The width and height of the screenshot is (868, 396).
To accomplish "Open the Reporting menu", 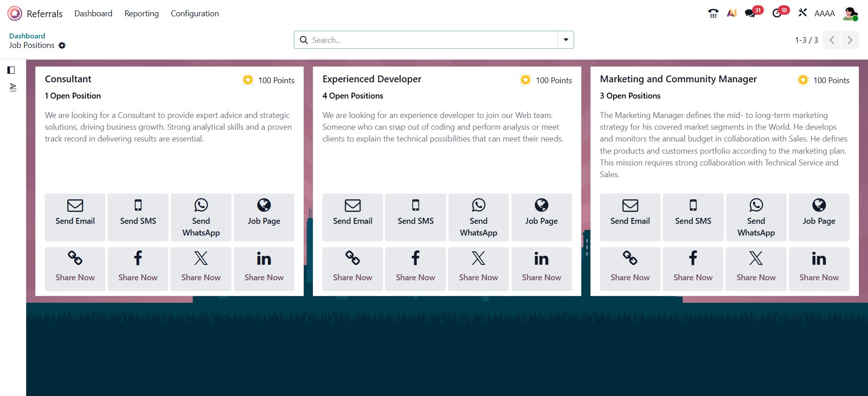I will [142, 14].
